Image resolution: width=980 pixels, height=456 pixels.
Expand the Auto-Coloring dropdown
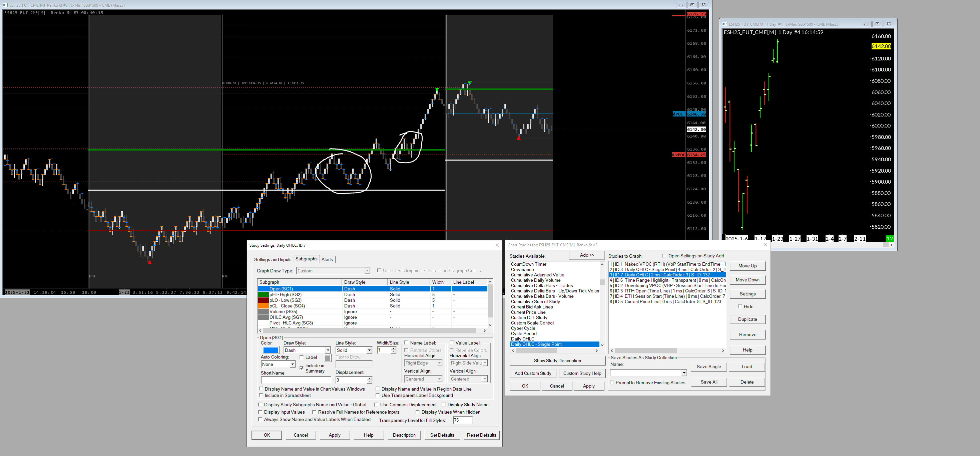click(x=292, y=364)
